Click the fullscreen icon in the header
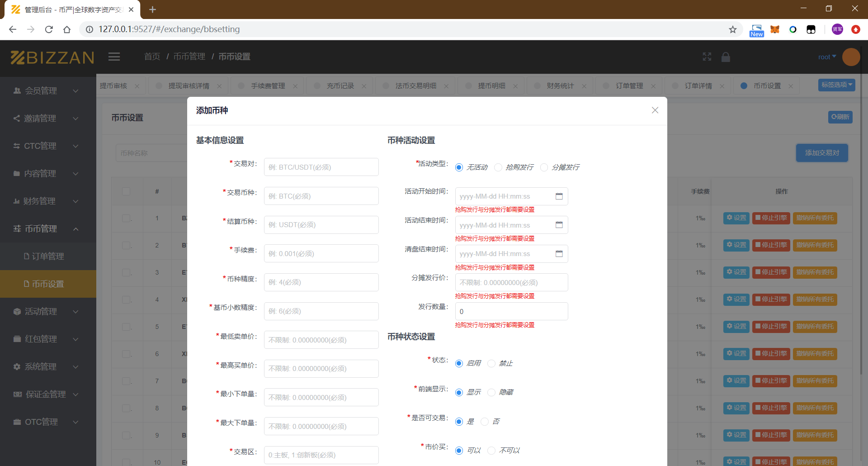 tap(707, 57)
